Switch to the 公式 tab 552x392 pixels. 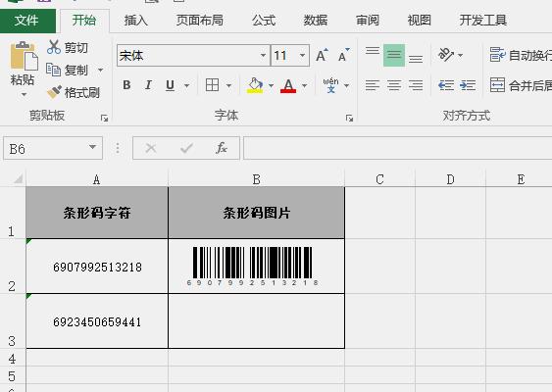tap(264, 21)
